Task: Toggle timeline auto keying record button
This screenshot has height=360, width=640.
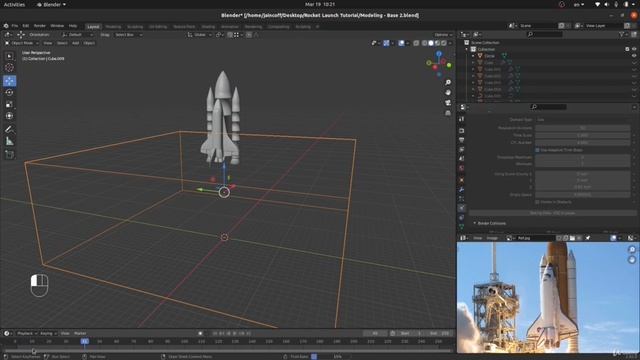Action: point(200,333)
